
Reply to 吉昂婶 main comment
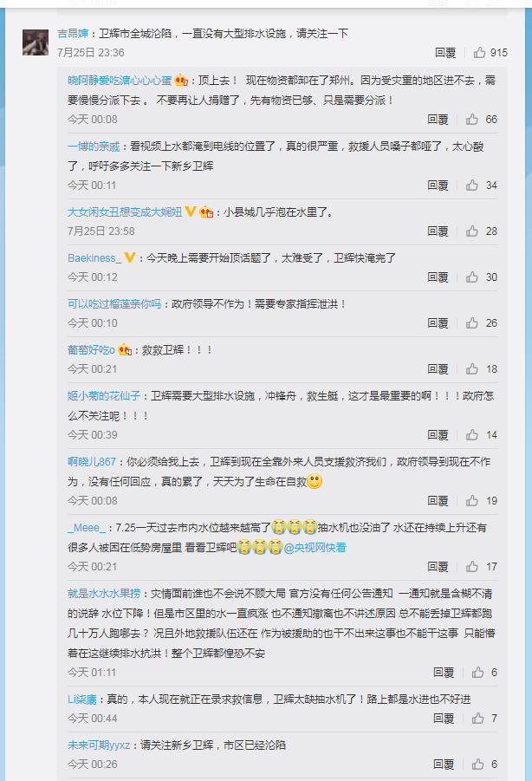[445, 52]
